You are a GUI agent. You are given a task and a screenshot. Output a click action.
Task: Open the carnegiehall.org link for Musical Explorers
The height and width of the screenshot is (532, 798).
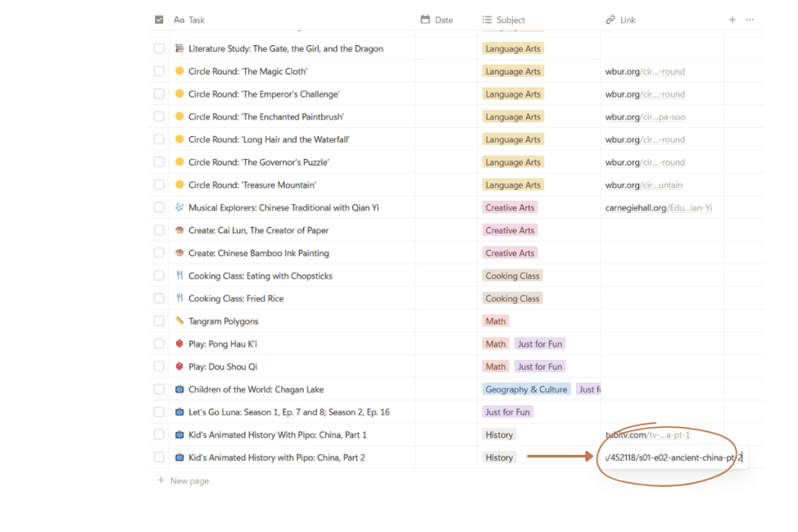tap(658, 208)
